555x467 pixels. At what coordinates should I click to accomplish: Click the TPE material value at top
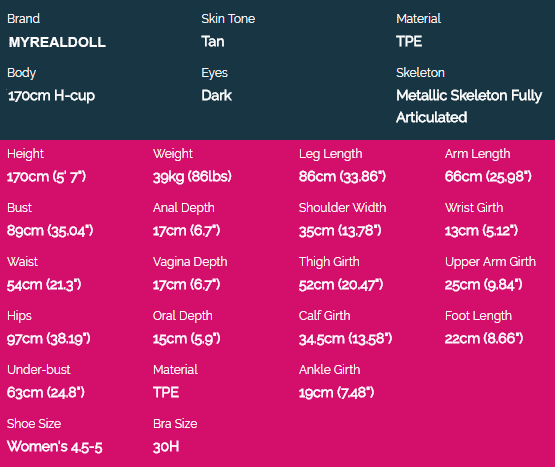click(x=409, y=41)
